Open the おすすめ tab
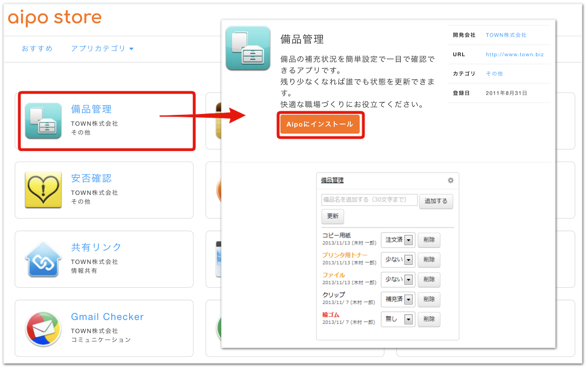 tap(37, 48)
